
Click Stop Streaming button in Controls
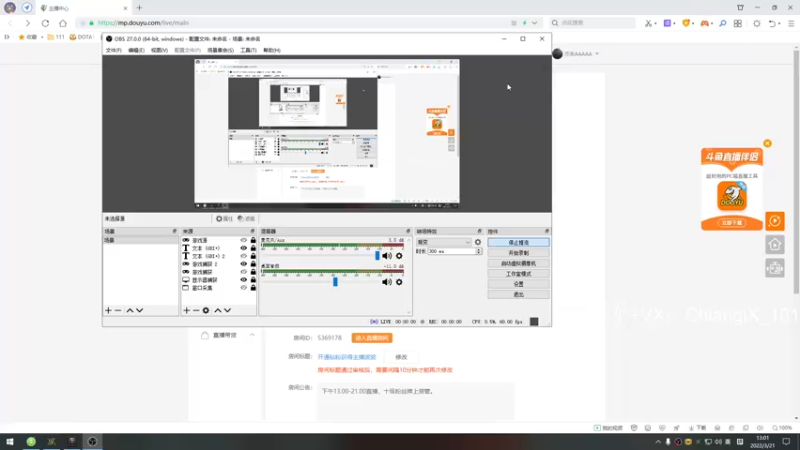click(518, 242)
